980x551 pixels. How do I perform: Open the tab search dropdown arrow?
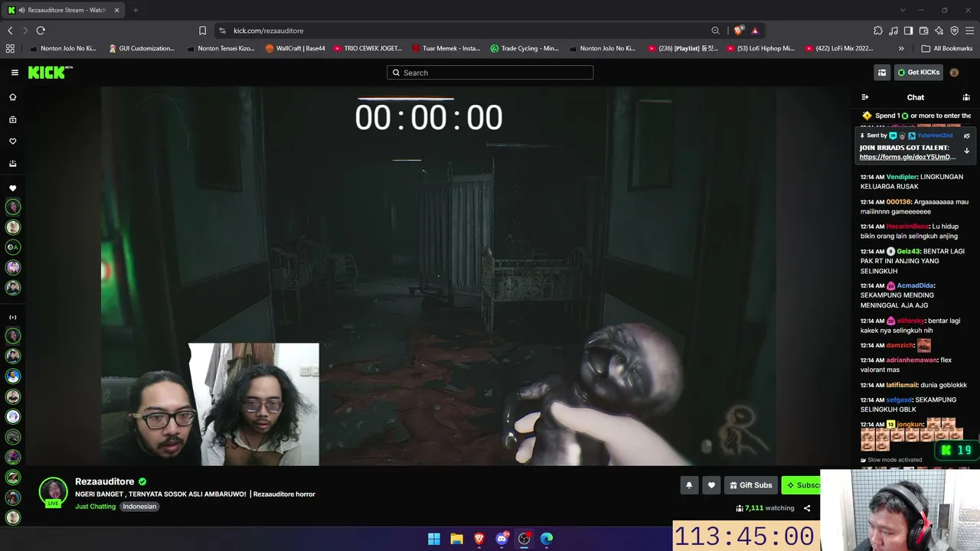[x=902, y=10]
